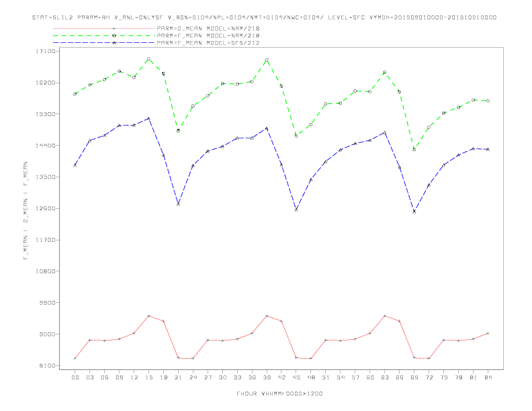Click x-axis tick label 36
Screen dimensions: 532x411
pos(252,377)
